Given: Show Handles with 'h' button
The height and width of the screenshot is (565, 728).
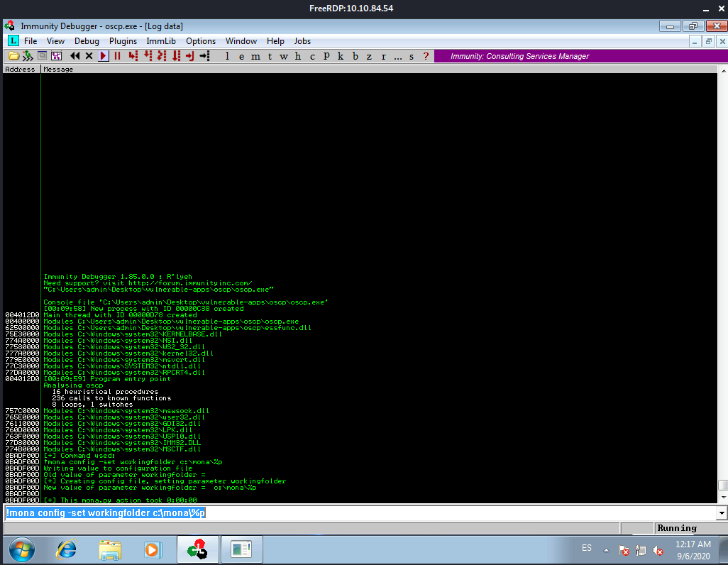Looking at the screenshot, I should point(298,56).
